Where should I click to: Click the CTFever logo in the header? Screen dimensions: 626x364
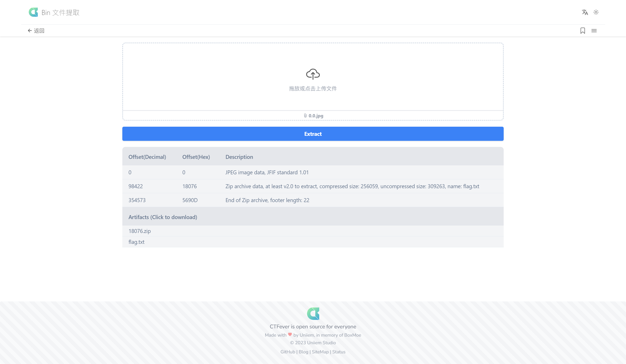(x=34, y=12)
